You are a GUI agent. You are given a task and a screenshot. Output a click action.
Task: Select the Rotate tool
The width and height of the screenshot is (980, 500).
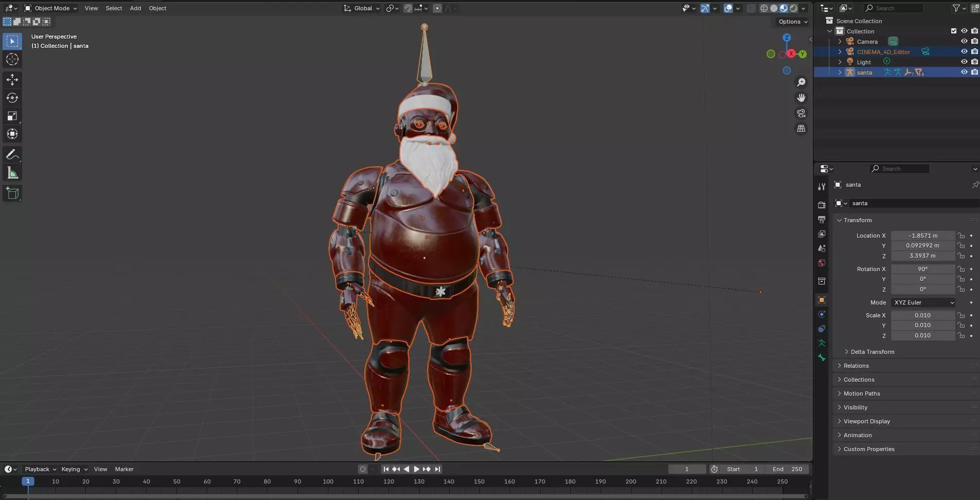click(12, 98)
